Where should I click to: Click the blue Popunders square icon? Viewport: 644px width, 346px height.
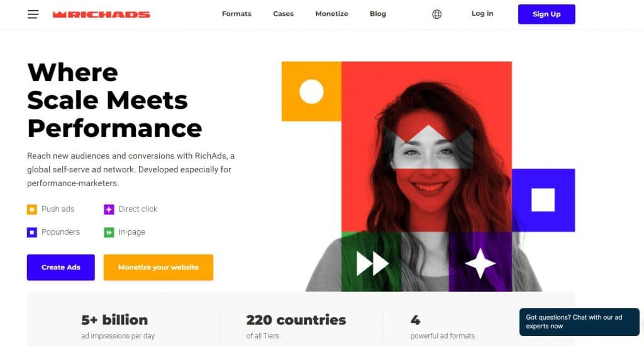tap(32, 233)
